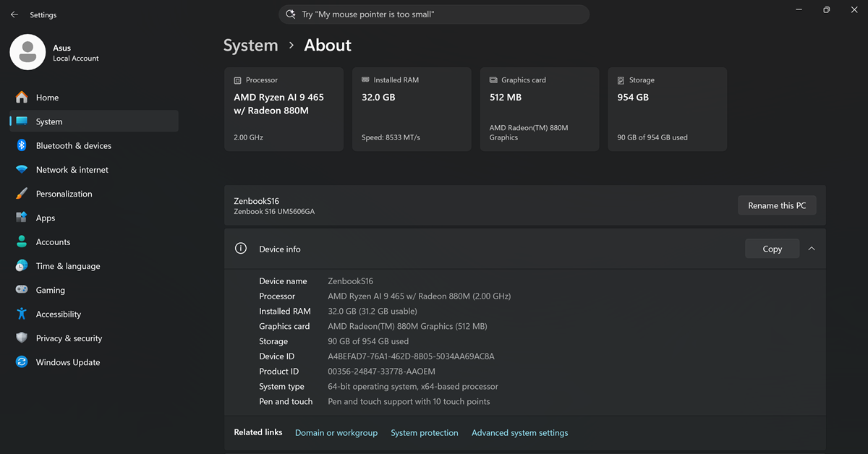Click the Installed RAM summary card
868x454 pixels.
[x=412, y=109]
